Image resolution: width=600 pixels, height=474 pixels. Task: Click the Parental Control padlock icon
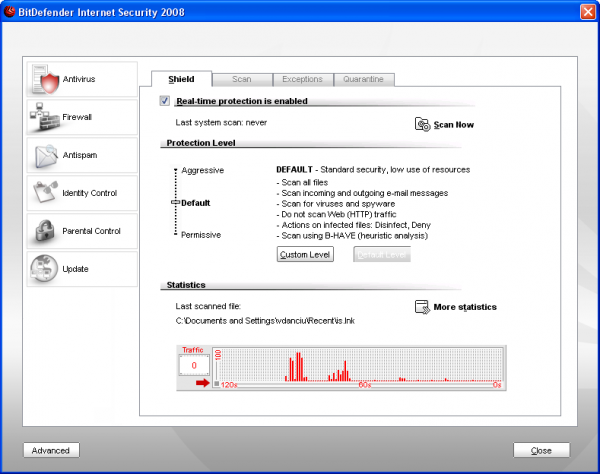[x=45, y=231]
